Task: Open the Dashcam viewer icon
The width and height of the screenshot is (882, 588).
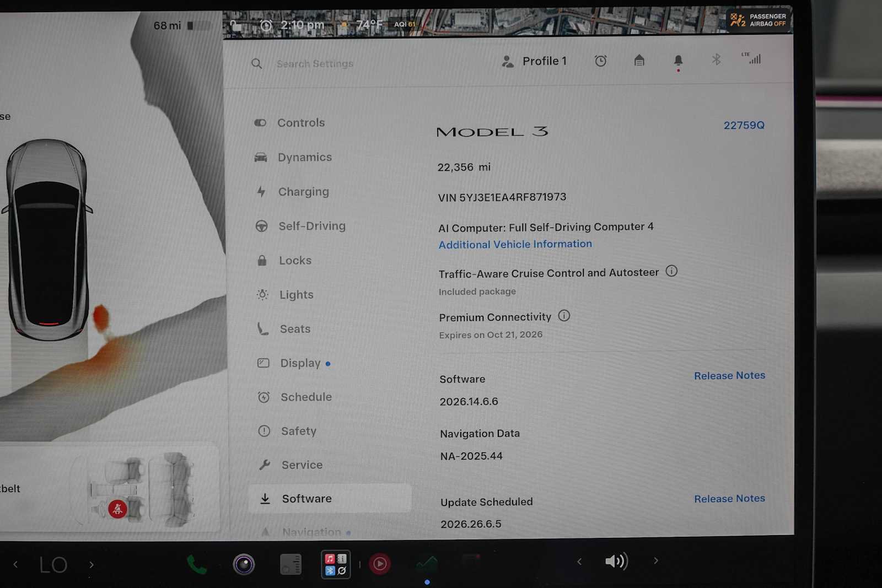Action: pyautogui.click(x=291, y=564)
